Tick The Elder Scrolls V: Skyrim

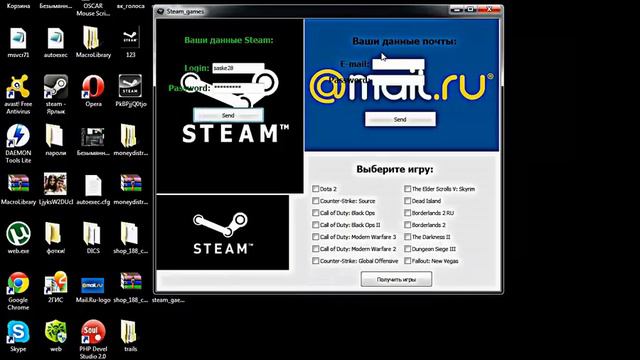[407, 189]
